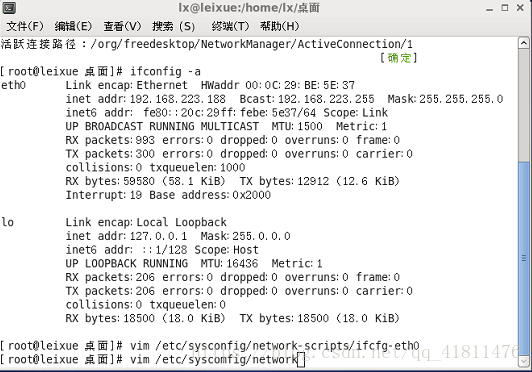Screen dimensions: 532x372
Task: Click inet addr 192.168.223.188
Action: click(146, 99)
